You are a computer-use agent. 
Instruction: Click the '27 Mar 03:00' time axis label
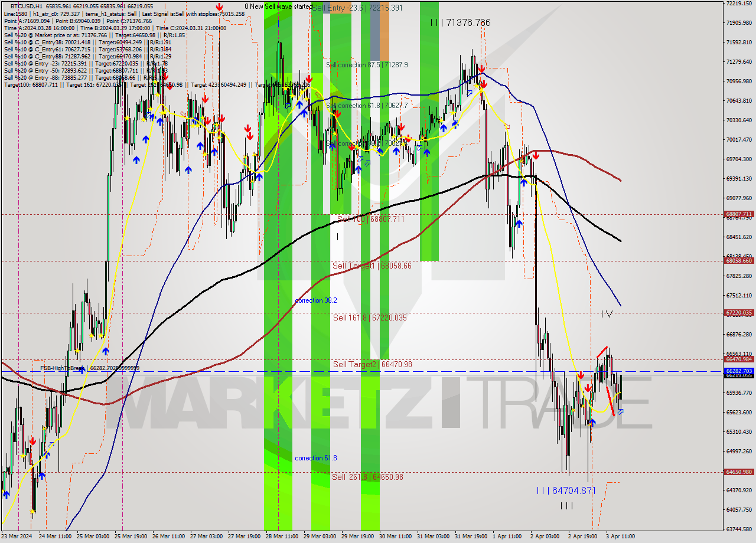coord(207,537)
